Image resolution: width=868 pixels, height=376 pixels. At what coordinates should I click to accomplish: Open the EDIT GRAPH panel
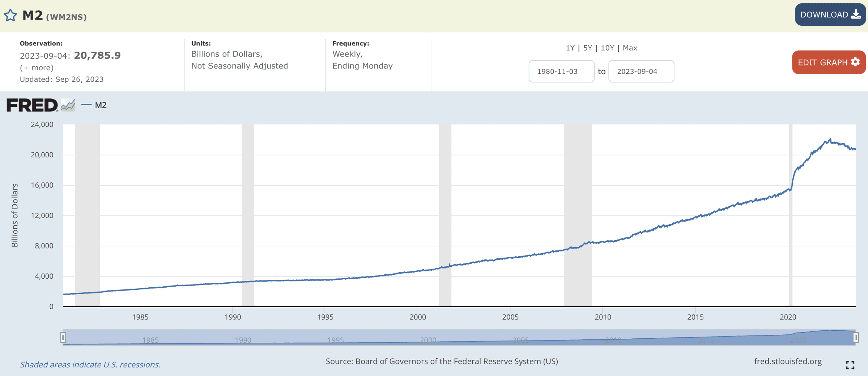coord(822,62)
